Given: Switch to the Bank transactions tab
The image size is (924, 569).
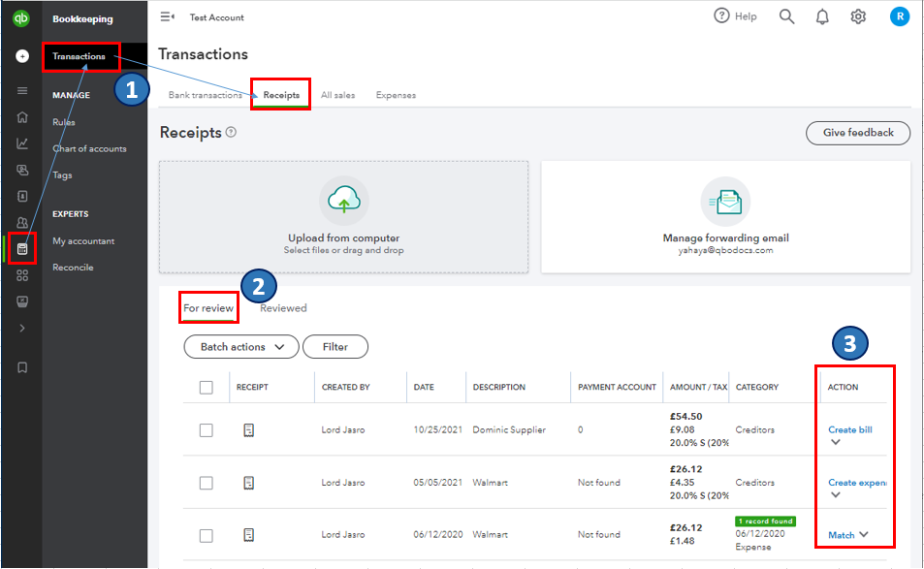Looking at the screenshot, I should click(205, 95).
